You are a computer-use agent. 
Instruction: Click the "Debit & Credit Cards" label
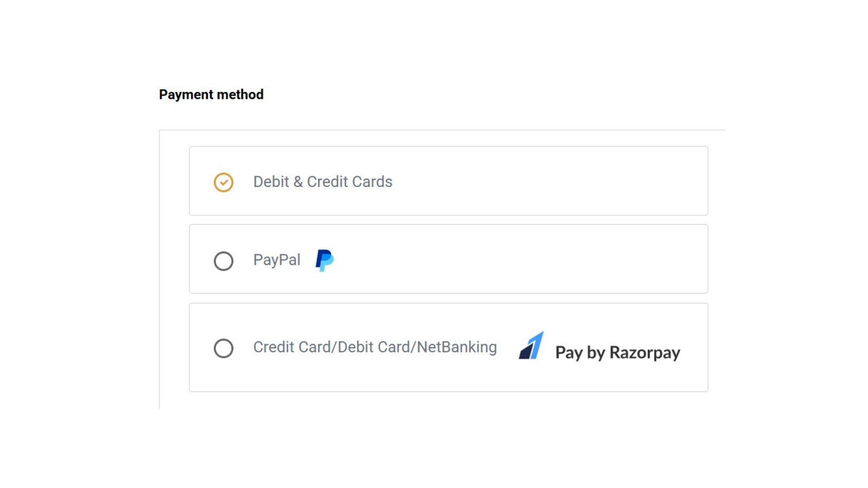[322, 182]
